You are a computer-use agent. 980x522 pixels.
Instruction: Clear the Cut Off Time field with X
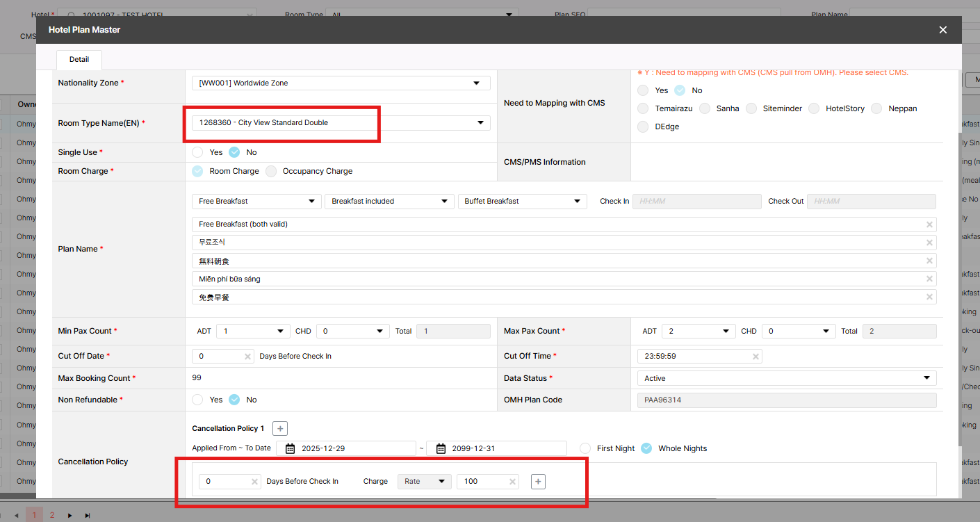click(756, 356)
